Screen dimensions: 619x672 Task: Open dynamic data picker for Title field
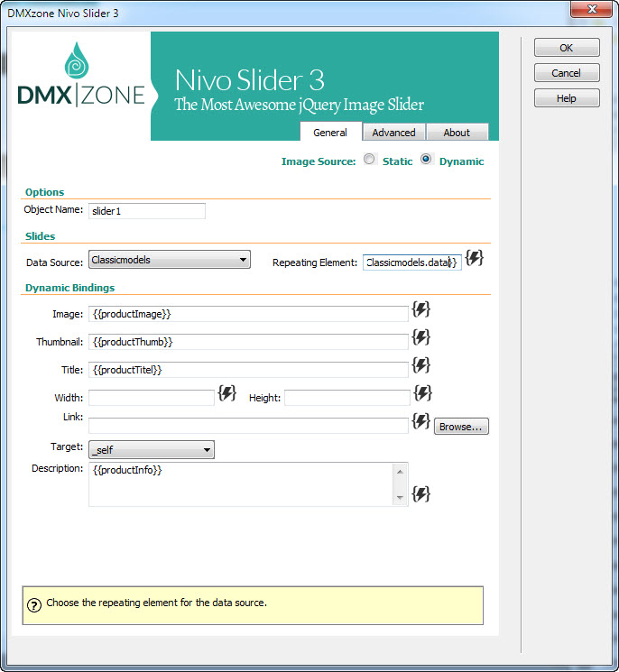coord(421,365)
